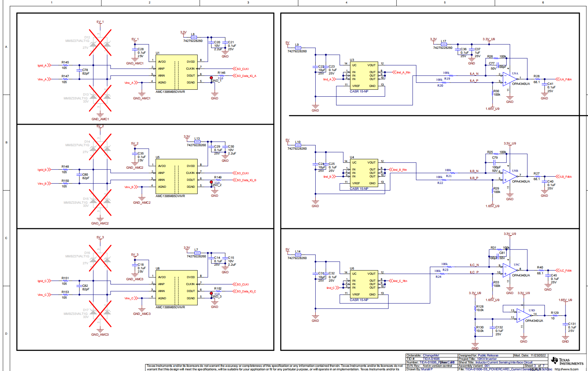Image resolution: width=588 pixels, height=371 pixels.
Task: Select the L8 ferrite bead symbol
Action: [x=194, y=37]
